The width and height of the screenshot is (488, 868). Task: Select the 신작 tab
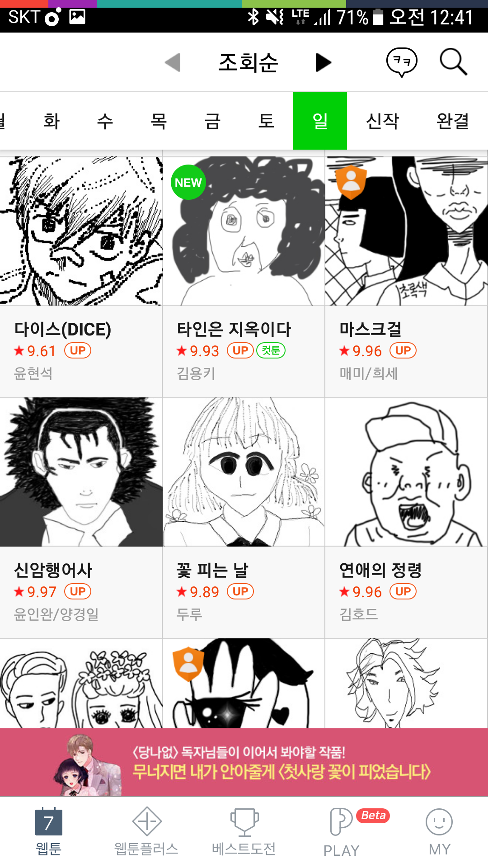pyautogui.click(x=383, y=121)
